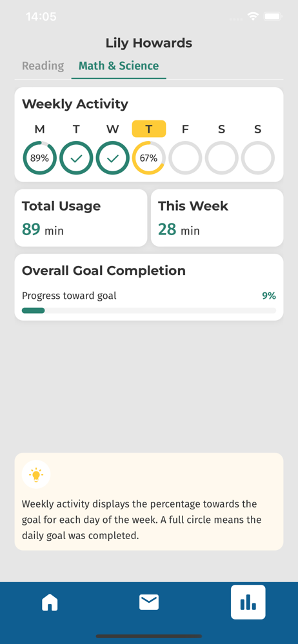Viewport: 298px width, 644px height.
Task: Switch to the Reading tab
Action: pos(43,66)
